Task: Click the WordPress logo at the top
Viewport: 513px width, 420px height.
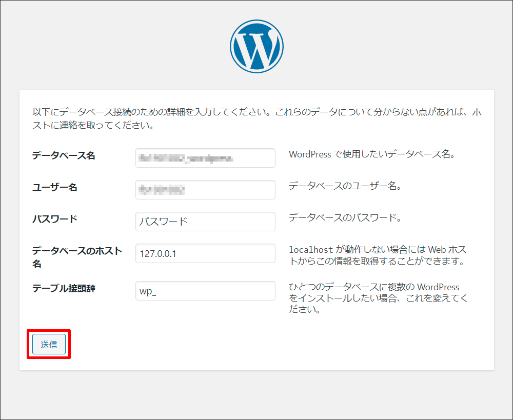Action: pyautogui.click(x=256, y=47)
